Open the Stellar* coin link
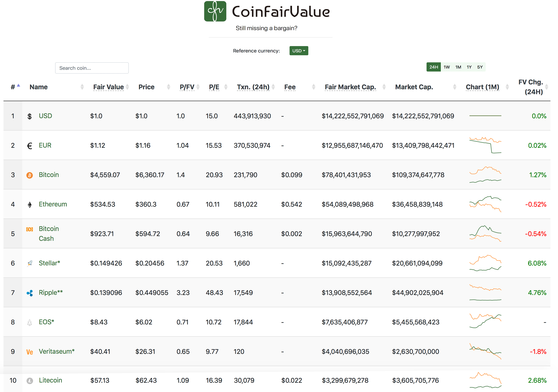 point(50,263)
